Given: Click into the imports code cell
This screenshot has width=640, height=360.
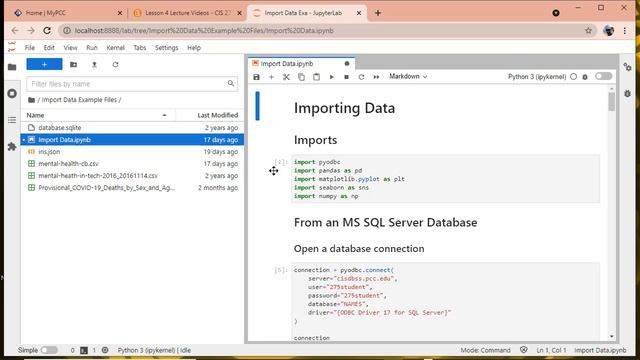Looking at the screenshot, I should click(446, 179).
